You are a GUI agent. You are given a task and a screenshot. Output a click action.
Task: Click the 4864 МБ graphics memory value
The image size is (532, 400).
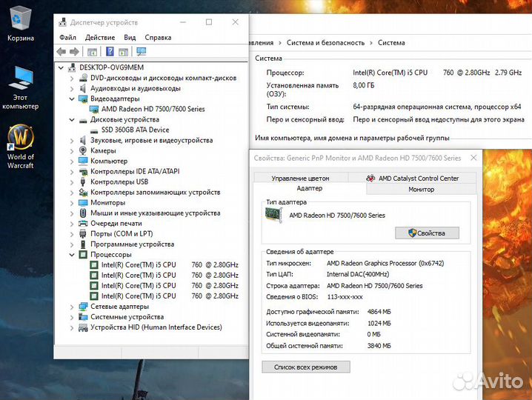click(379, 311)
